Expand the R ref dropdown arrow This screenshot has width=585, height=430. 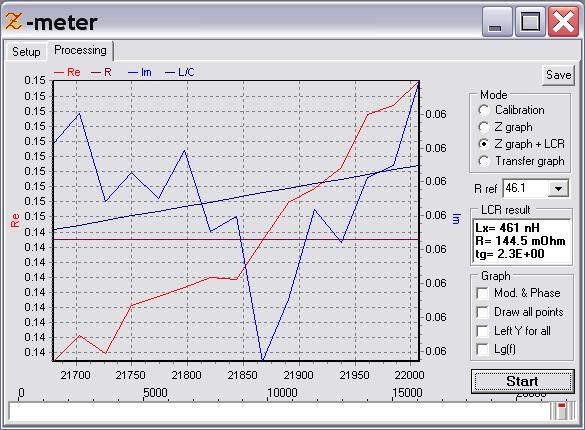click(558, 188)
